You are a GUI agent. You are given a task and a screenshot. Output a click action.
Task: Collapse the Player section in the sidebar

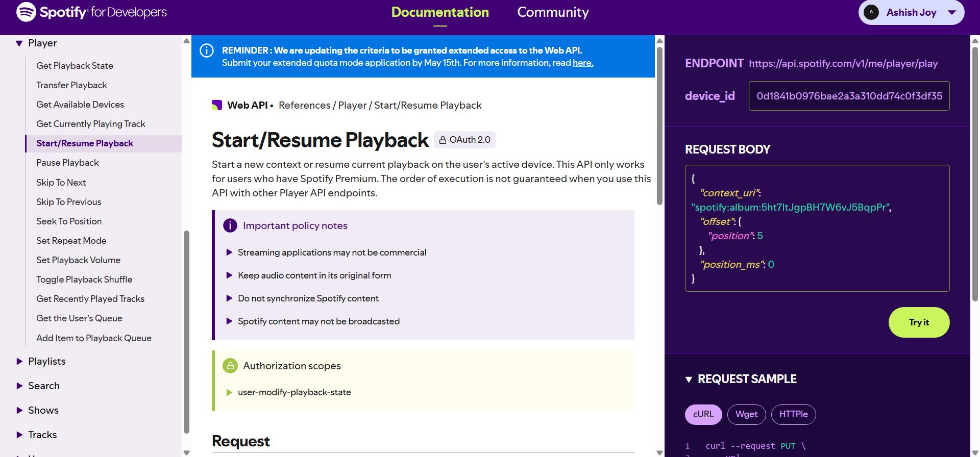click(19, 43)
